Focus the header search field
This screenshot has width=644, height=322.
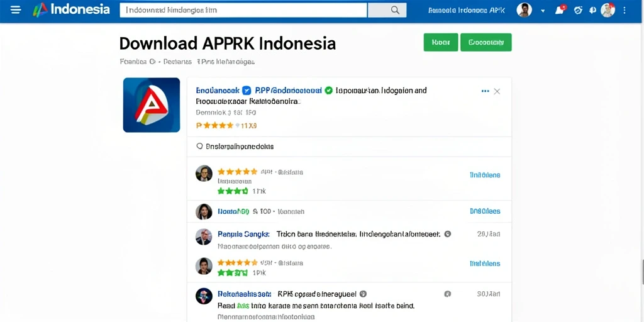click(243, 10)
